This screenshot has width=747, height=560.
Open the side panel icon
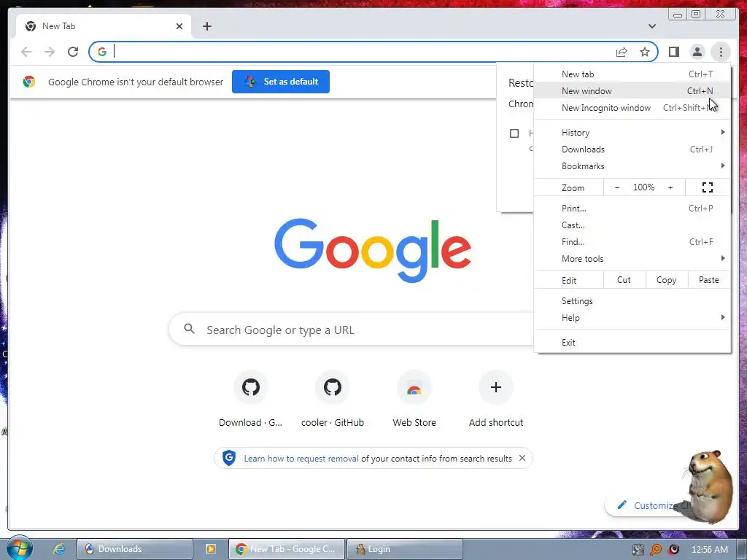click(x=673, y=52)
